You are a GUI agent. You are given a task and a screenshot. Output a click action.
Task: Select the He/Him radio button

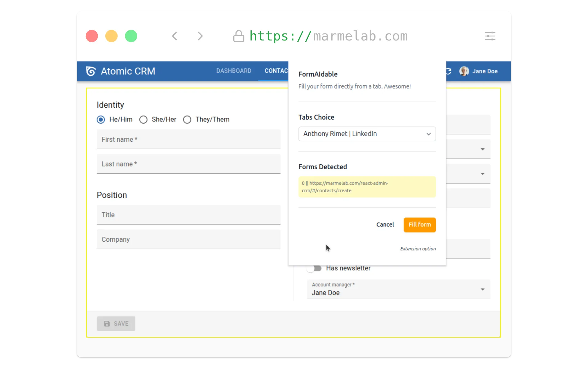click(x=101, y=120)
